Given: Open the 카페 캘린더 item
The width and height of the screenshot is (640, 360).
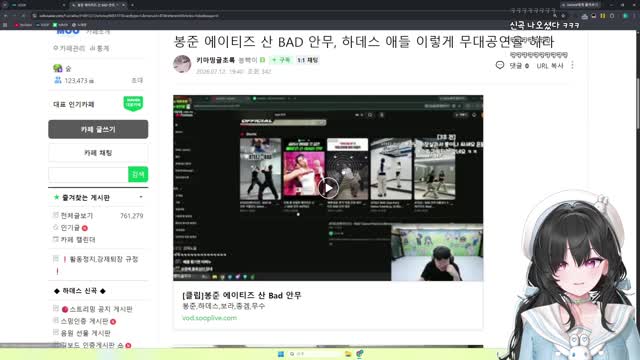Looking at the screenshot, I should coord(78,239).
